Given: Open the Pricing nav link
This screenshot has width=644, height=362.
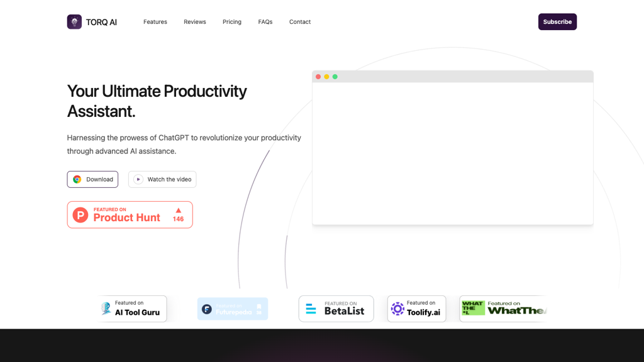Looking at the screenshot, I should click(x=232, y=22).
